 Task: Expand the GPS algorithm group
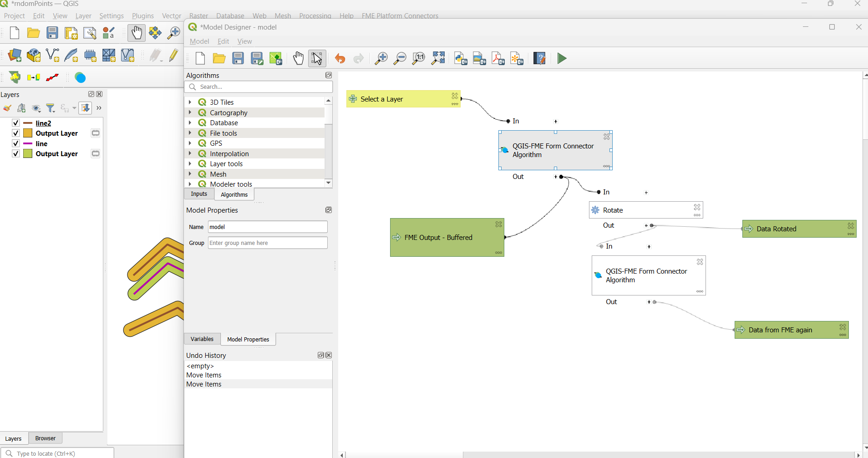[x=190, y=143]
